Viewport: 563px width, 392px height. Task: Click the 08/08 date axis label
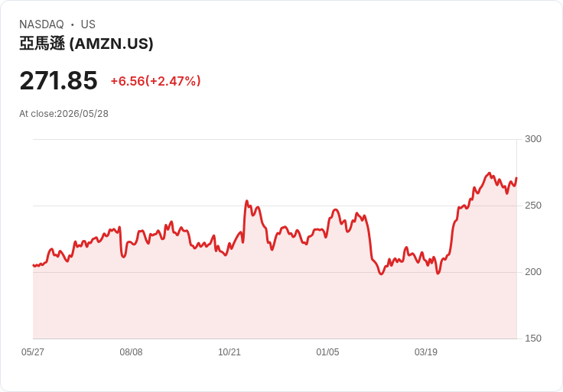tap(131, 352)
